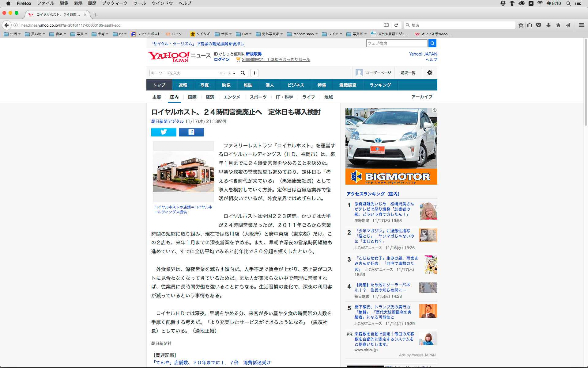Reload the page with refresh icon

(x=396, y=25)
